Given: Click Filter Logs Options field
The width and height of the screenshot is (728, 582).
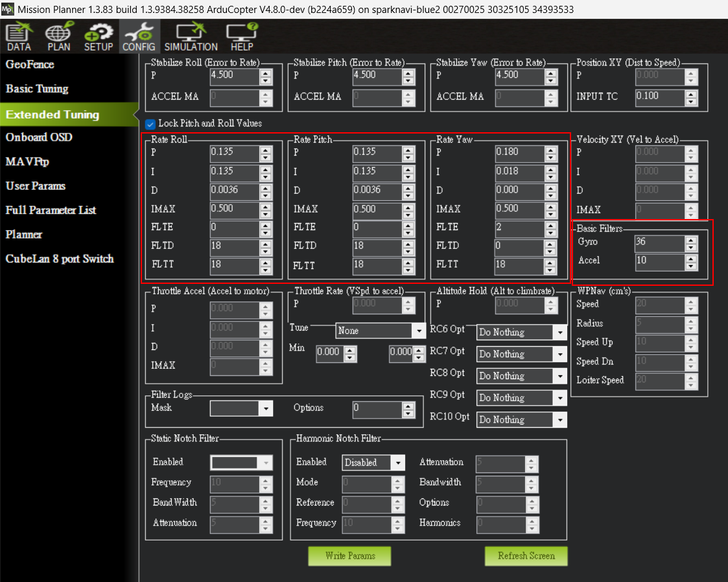Looking at the screenshot, I should tap(377, 410).
